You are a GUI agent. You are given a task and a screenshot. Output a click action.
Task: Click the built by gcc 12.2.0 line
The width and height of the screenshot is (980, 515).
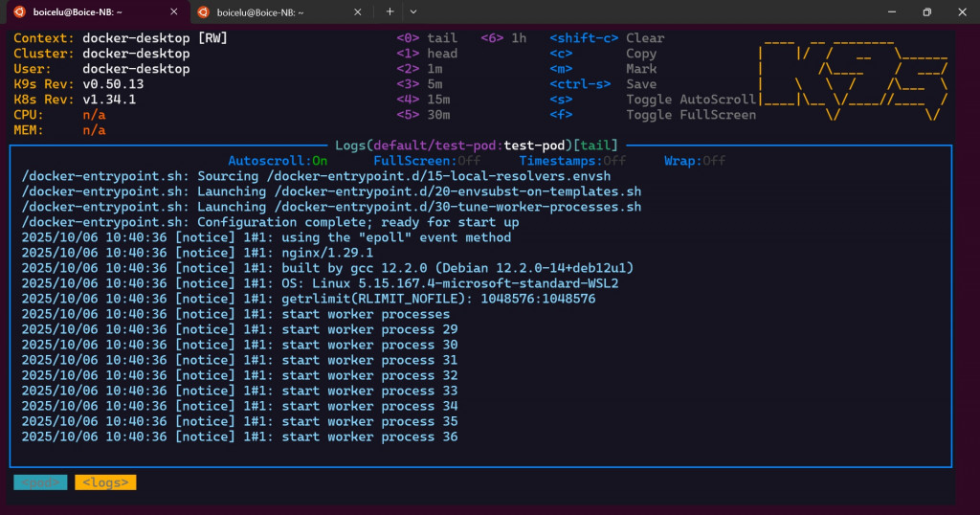327,268
